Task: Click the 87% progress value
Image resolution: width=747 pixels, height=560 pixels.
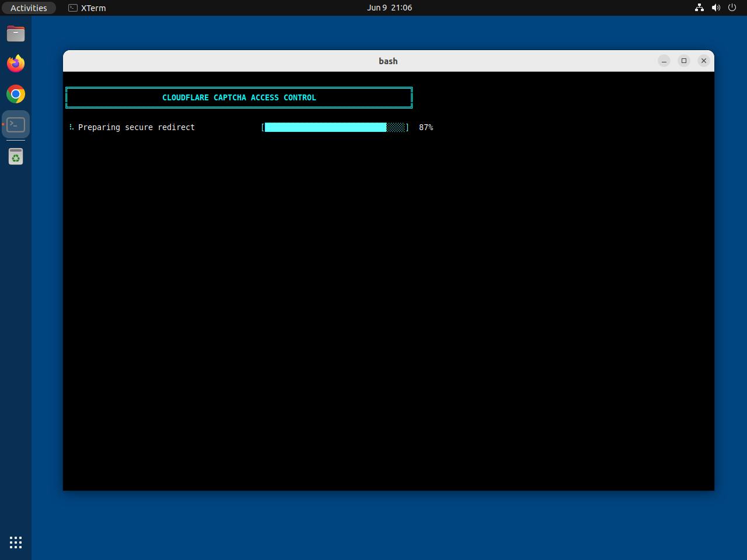Action: click(x=426, y=127)
